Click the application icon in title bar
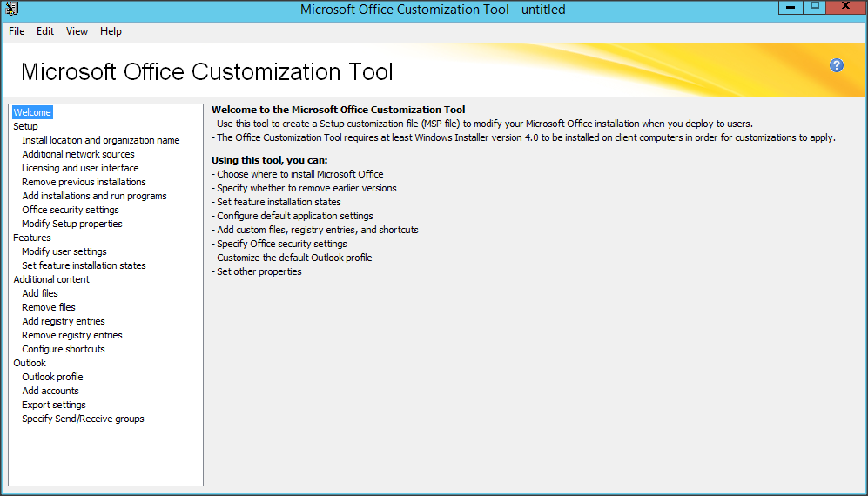The image size is (868, 496). (x=11, y=10)
